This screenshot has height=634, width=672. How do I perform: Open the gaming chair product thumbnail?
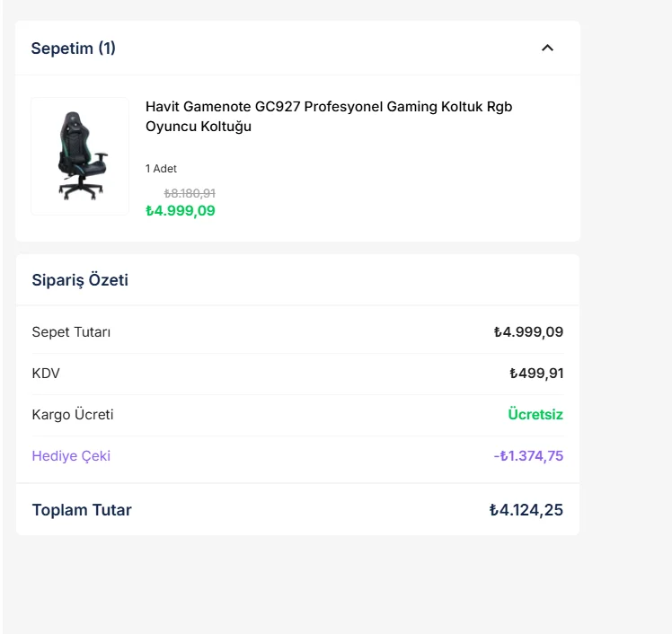[80, 156]
